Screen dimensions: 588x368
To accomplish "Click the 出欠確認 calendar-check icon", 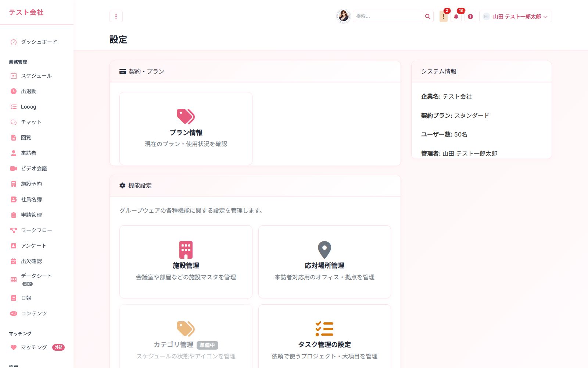I will coord(14,261).
